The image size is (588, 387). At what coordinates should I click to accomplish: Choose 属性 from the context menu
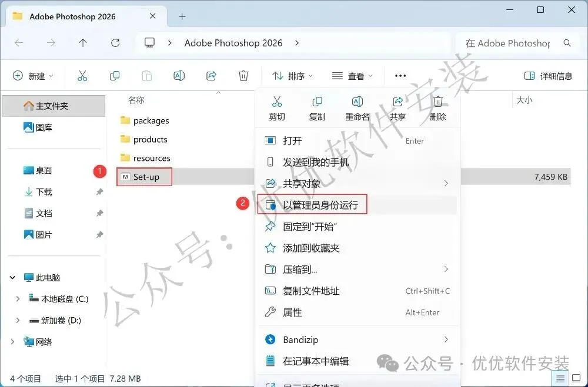point(357,312)
